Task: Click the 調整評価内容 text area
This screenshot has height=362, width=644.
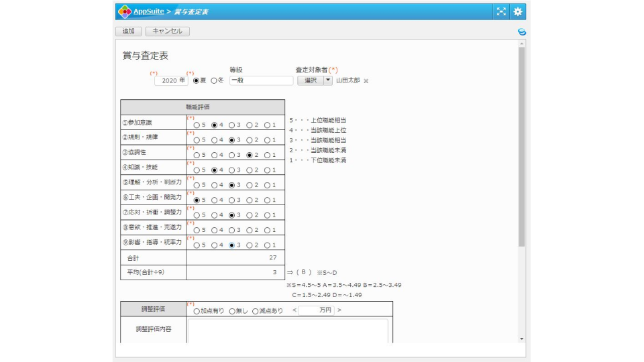Action: click(x=288, y=330)
